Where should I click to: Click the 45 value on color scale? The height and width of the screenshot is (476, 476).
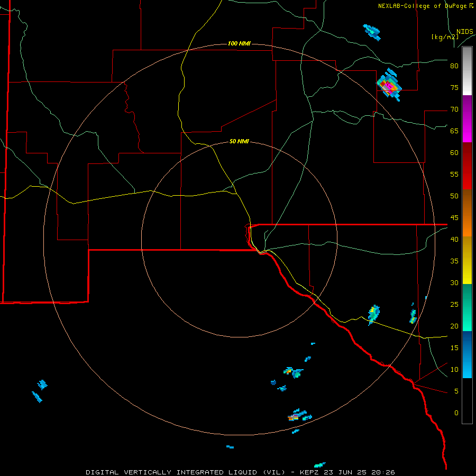(x=454, y=218)
